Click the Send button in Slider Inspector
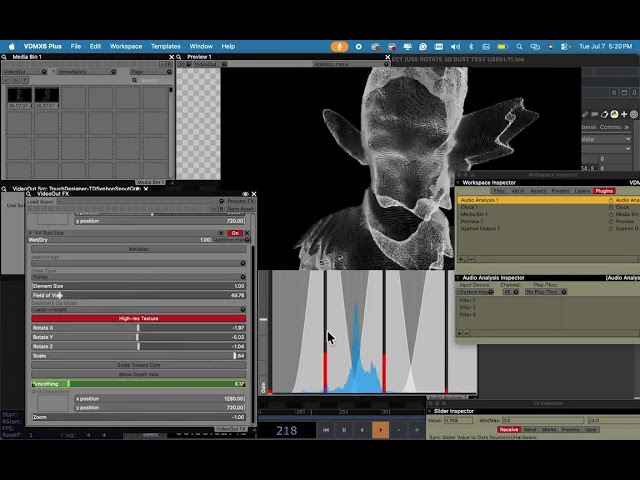640x480 pixels. coord(530,430)
